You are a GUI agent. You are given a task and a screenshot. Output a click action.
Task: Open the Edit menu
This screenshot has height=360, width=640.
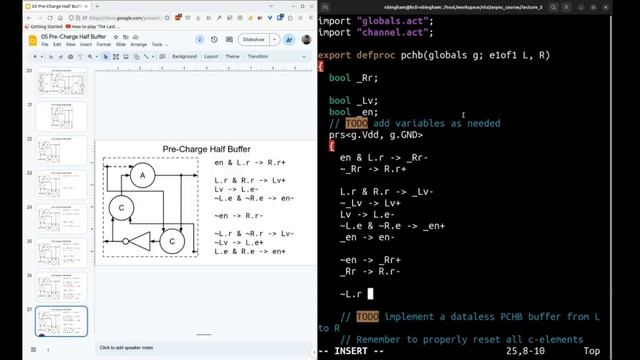click(x=57, y=44)
